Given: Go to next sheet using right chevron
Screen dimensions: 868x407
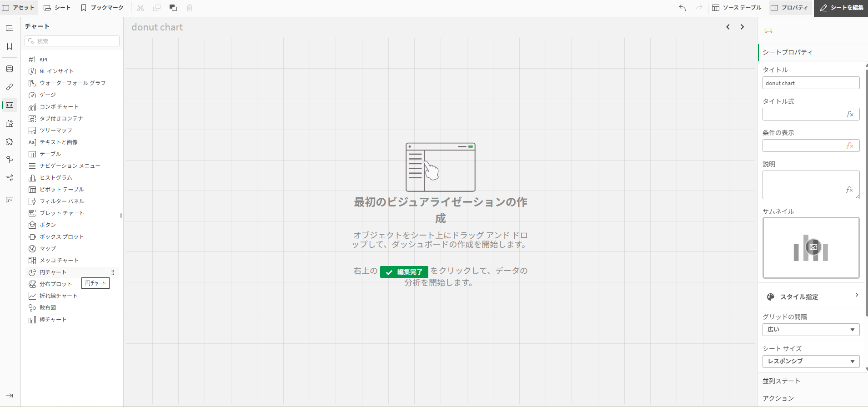Looking at the screenshot, I should (742, 27).
